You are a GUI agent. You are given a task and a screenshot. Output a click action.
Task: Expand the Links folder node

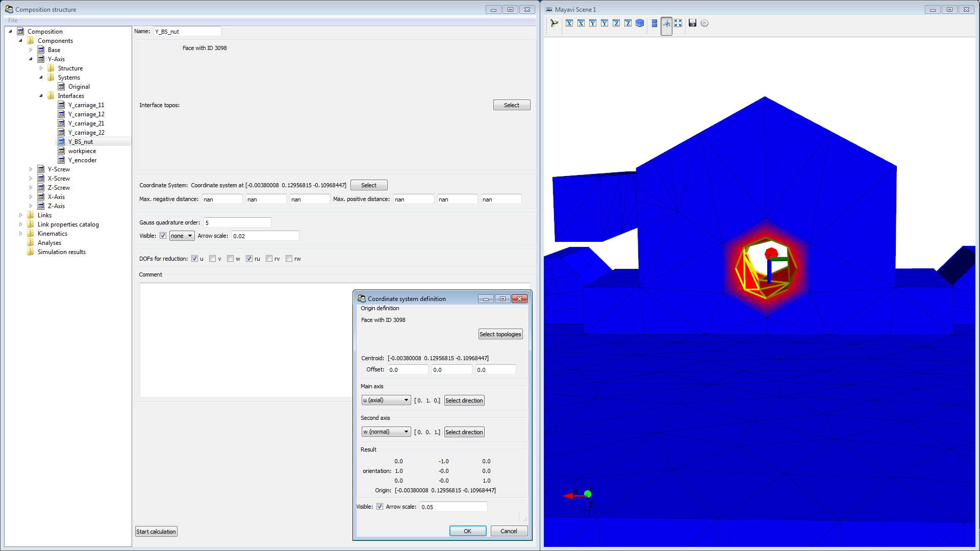pos(20,215)
